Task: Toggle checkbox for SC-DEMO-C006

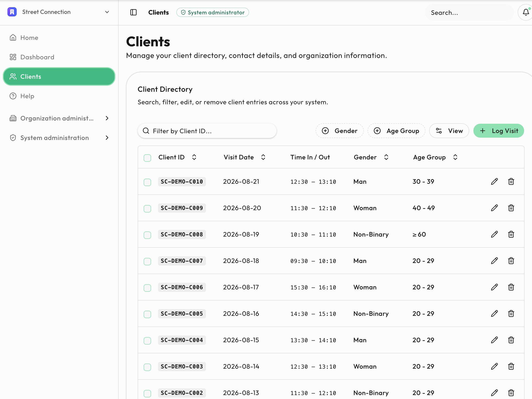Action: [x=147, y=288]
